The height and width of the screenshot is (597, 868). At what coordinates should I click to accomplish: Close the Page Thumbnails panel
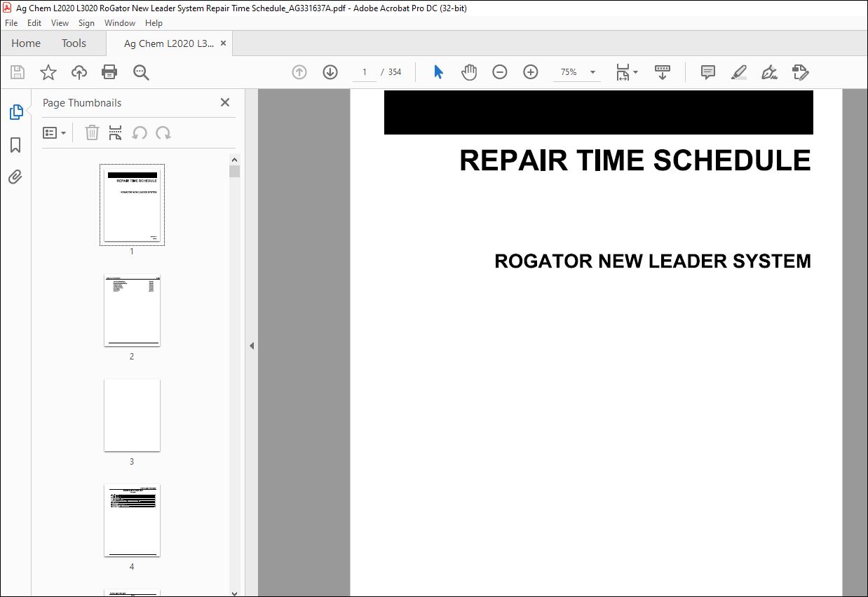click(225, 102)
